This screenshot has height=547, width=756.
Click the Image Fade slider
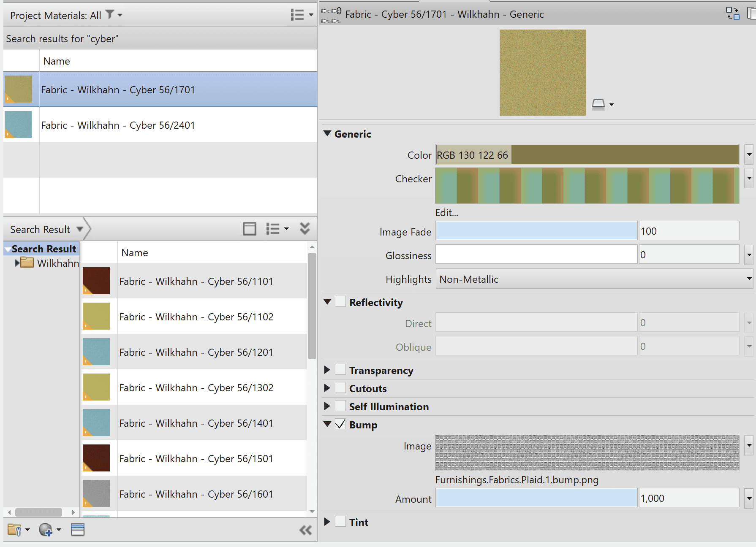pos(536,231)
